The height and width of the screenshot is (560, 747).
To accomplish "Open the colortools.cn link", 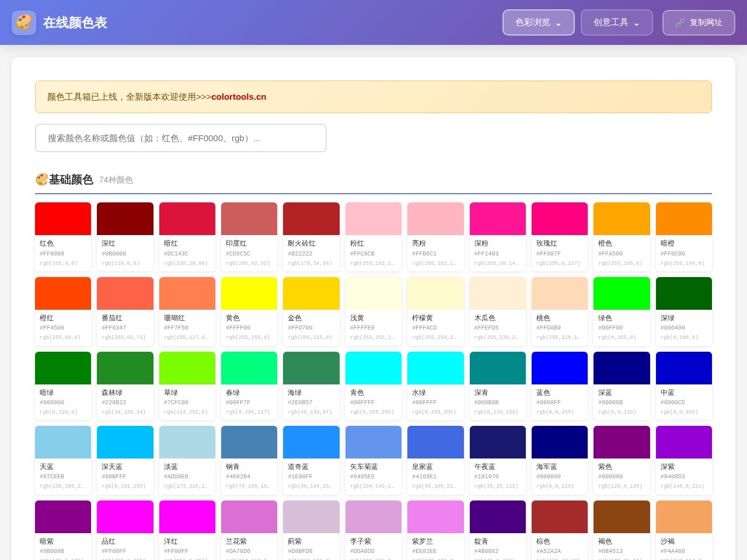I will coord(239,97).
